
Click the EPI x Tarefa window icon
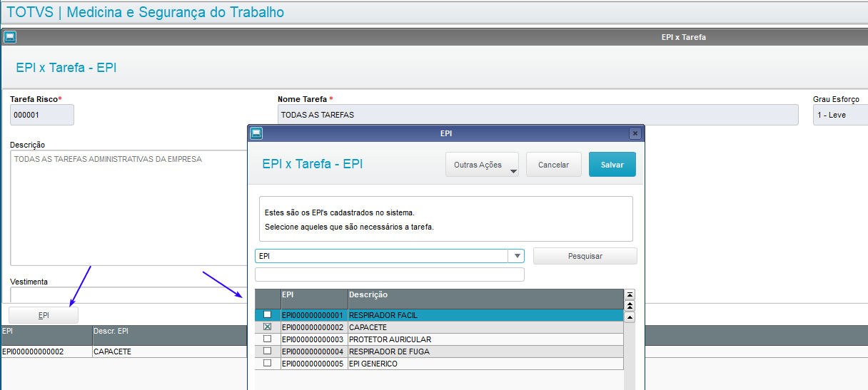point(10,37)
